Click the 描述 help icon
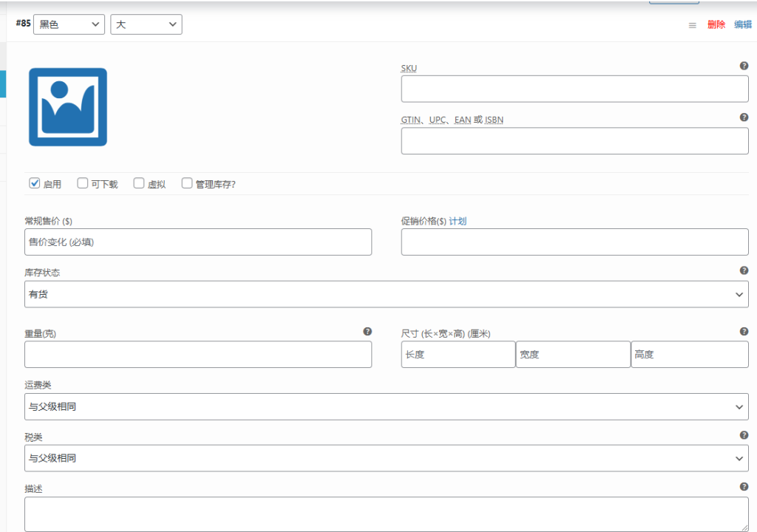Screen dimensions: 757x532 (x=744, y=487)
